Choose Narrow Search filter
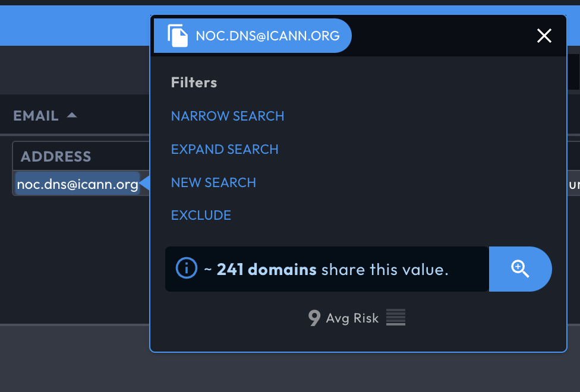This screenshot has height=392, width=580. (x=228, y=116)
